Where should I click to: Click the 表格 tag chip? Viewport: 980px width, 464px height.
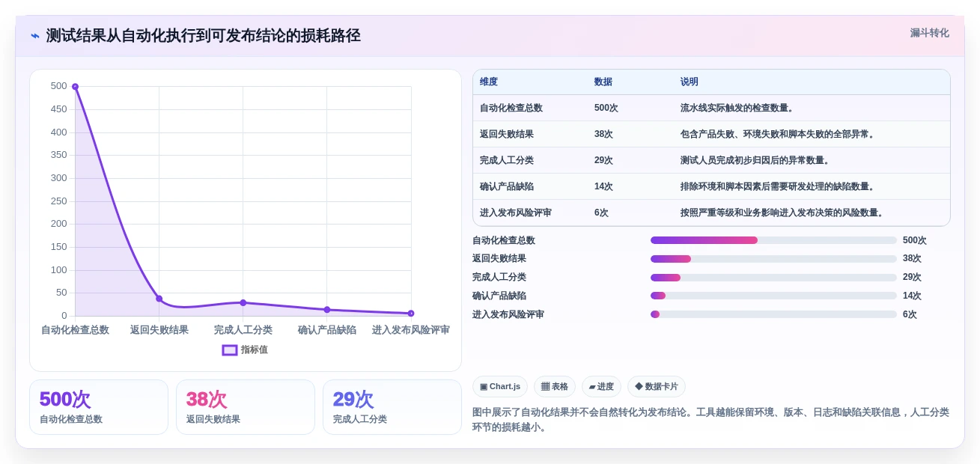pyautogui.click(x=555, y=386)
